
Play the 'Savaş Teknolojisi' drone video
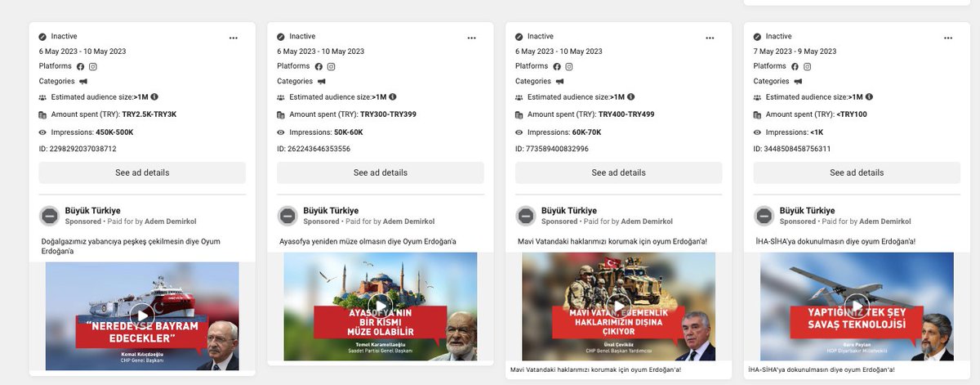857,305
